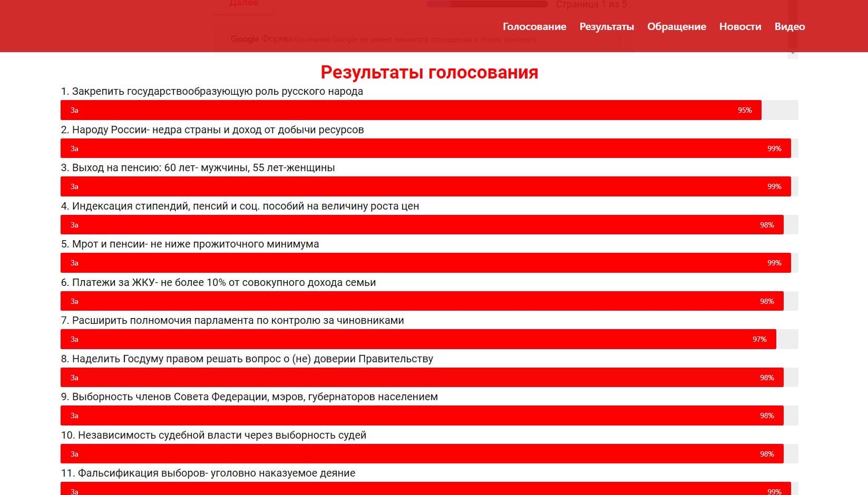Click the 'За' label on item 10's bar
The height and width of the screenshot is (495, 868).
[74, 454]
